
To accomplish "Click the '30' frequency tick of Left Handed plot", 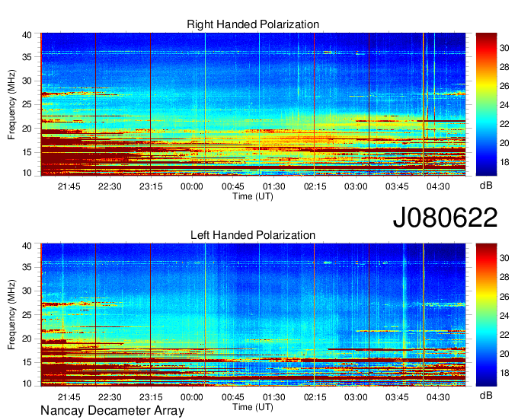I will pos(27,291).
